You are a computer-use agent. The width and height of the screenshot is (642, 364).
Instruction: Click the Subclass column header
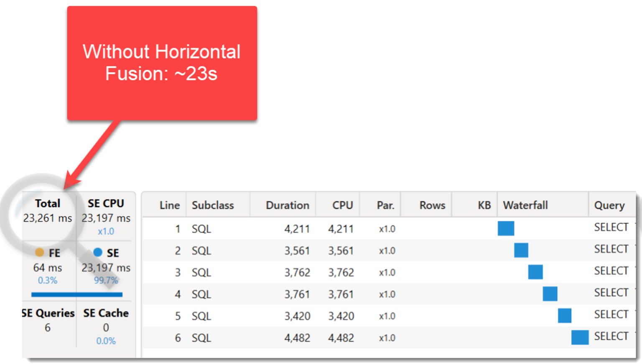coord(213,205)
